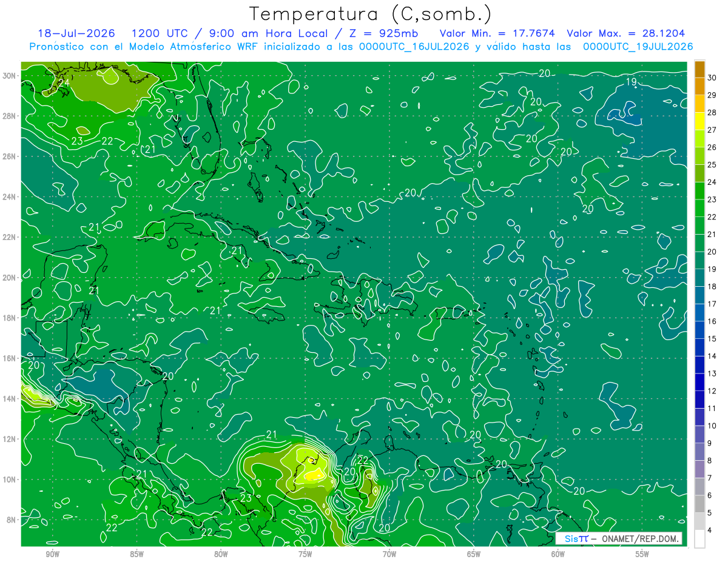Screen dimensions: 728x562
Task: Select valid-until time "0000UTC_19JUL2026"
Action: point(638,46)
